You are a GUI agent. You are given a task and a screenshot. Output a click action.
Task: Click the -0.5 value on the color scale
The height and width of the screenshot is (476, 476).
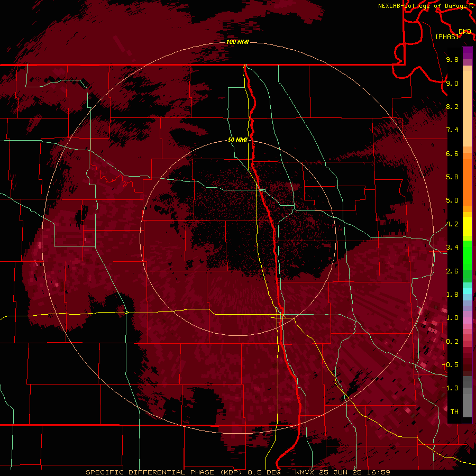[x=451, y=365]
